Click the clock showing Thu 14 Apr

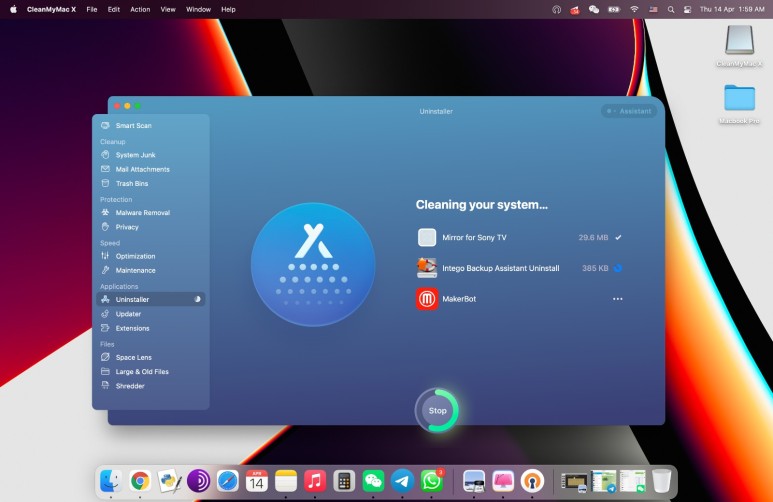click(x=732, y=9)
